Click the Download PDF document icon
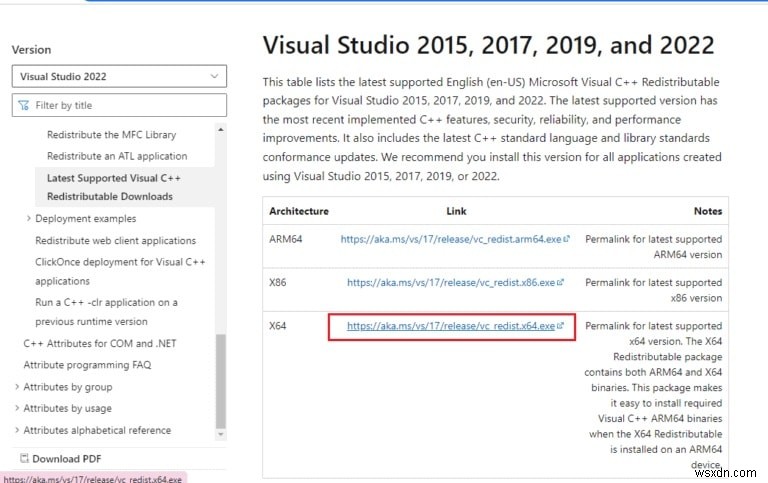This screenshot has height=483, width=768. point(24,459)
